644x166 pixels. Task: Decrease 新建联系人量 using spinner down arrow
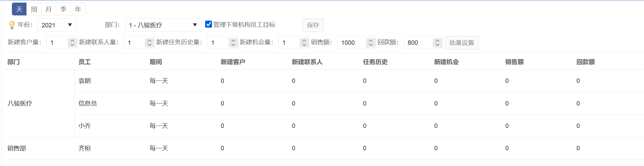(149, 45)
